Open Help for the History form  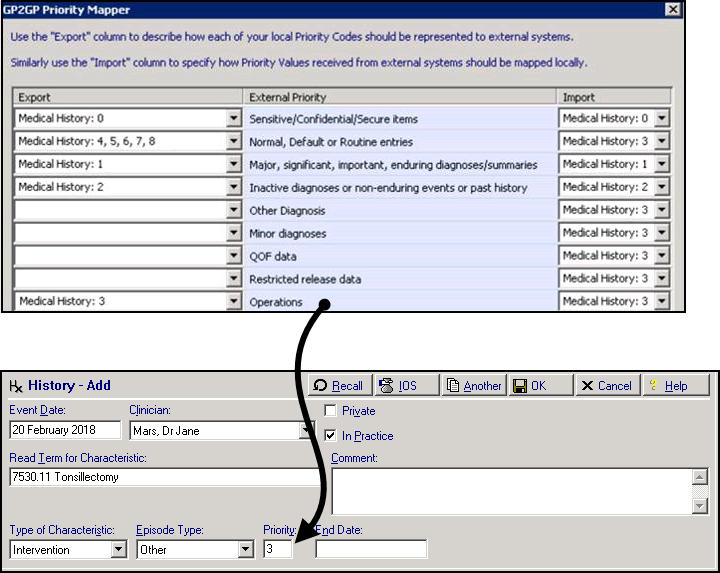coord(676,386)
